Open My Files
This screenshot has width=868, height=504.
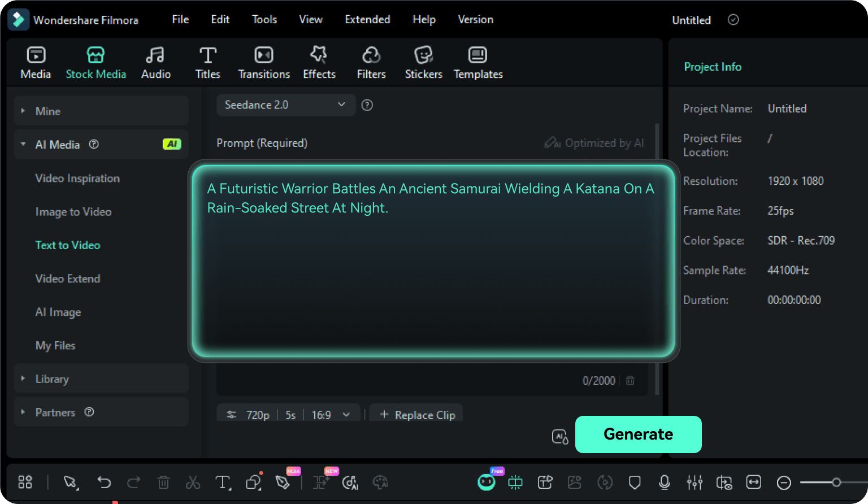55,345
